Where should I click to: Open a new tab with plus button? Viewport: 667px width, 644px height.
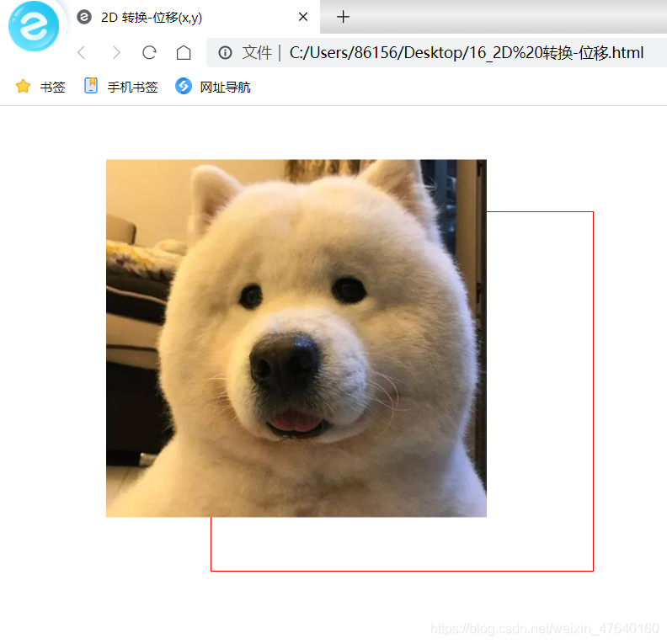(343, 17)
